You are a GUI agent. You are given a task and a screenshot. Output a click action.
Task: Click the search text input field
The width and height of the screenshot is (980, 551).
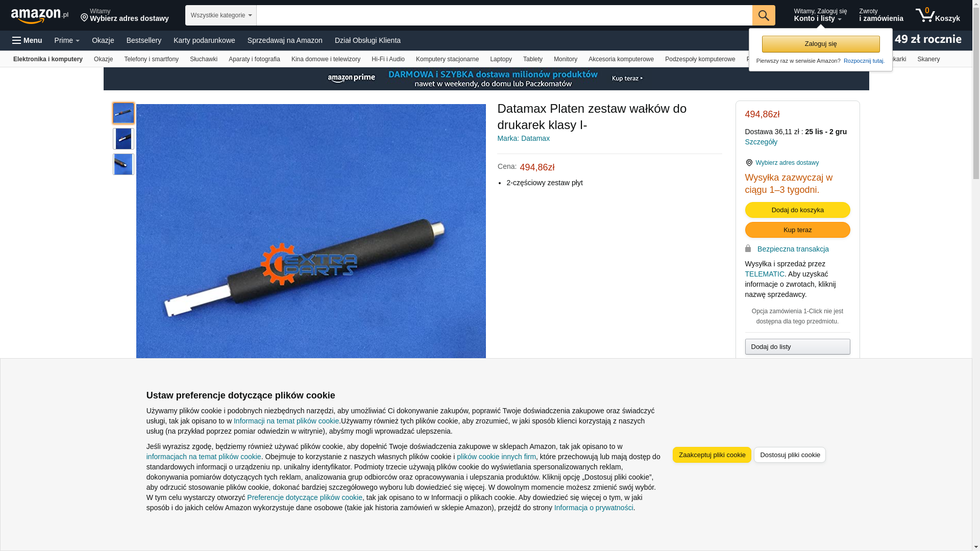click(504, 15)
